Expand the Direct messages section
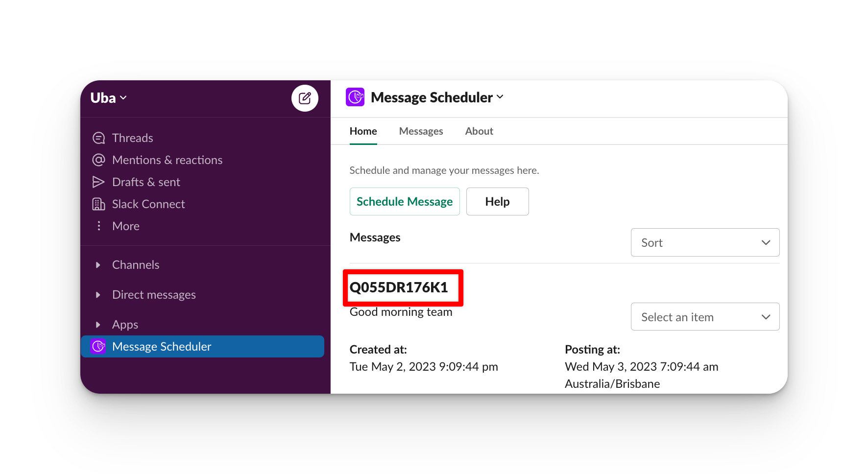 click(97, 294)
